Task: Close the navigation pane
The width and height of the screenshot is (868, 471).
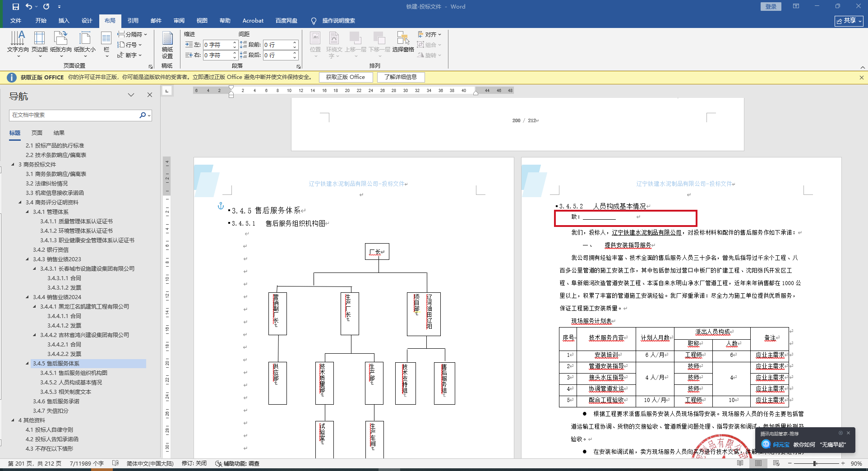Action: [x=150, y=95]
